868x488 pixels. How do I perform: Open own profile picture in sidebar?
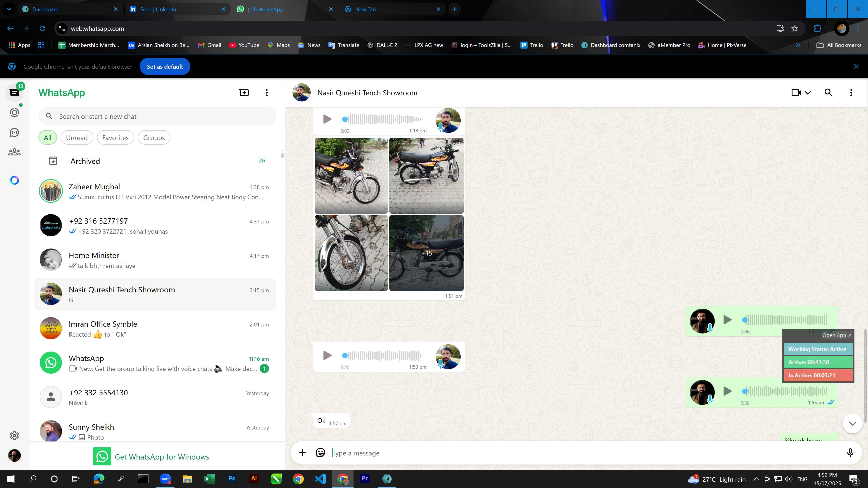14,455
